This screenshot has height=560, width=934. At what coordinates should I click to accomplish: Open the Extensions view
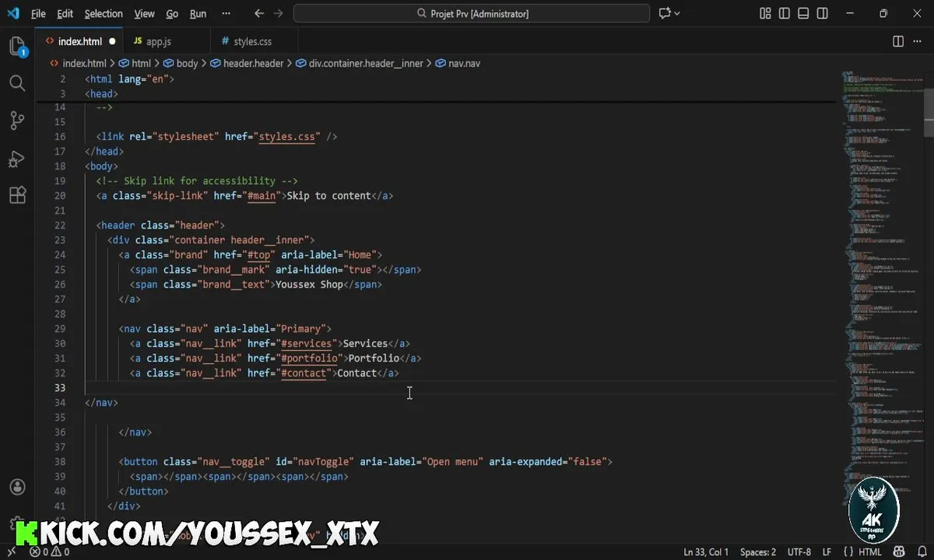(17, 195)
